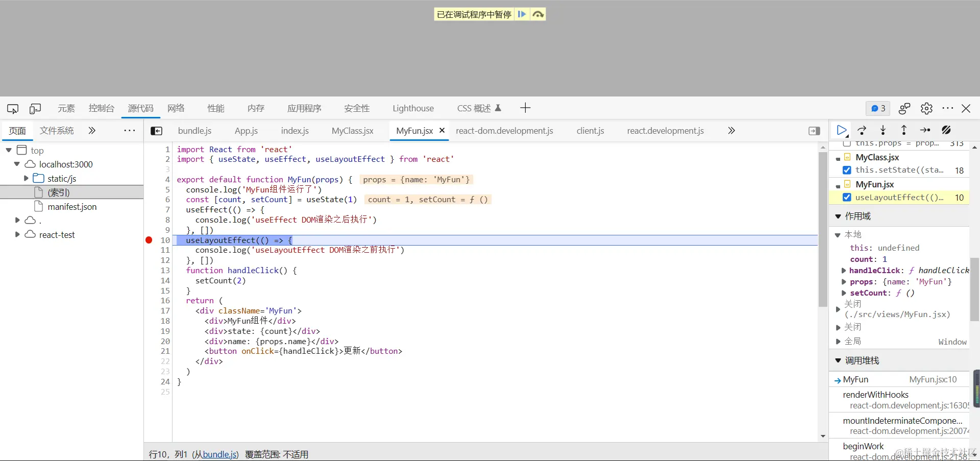Collapse the 本地 local scope
Image resolution: width=980 pixels, height=461 pixels.
(x=838, y=235)
